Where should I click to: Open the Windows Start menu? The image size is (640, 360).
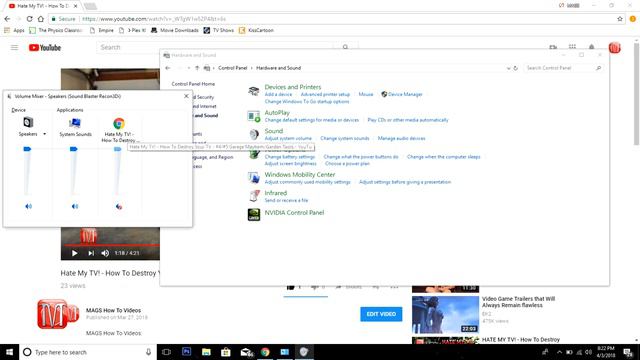pyautogui.click(x=9, y=352)
